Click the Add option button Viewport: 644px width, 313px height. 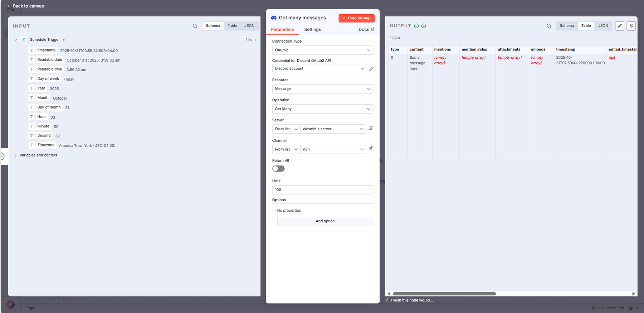coord(325,221)
